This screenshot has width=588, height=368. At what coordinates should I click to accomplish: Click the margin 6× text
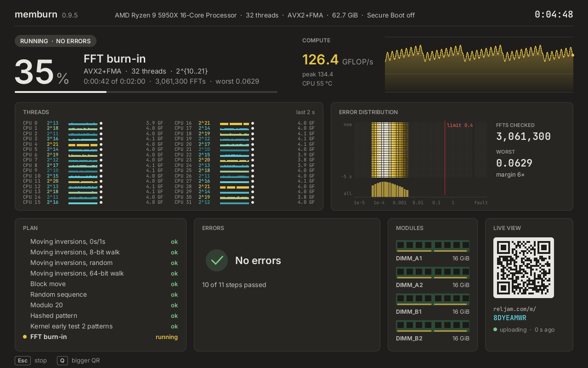(510, 175)
